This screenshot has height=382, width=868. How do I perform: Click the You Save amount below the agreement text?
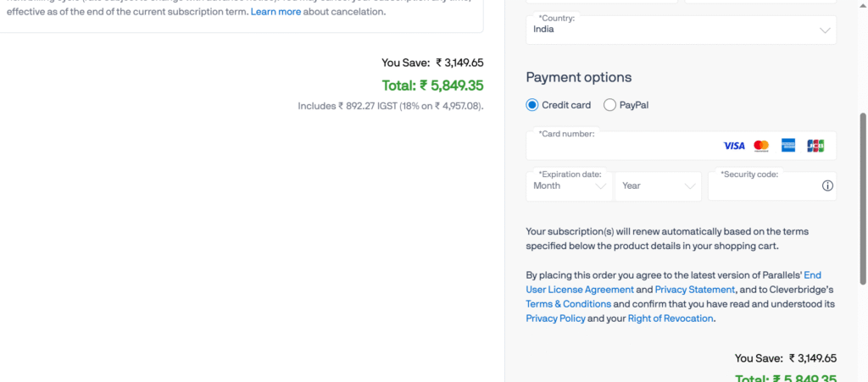786,358
